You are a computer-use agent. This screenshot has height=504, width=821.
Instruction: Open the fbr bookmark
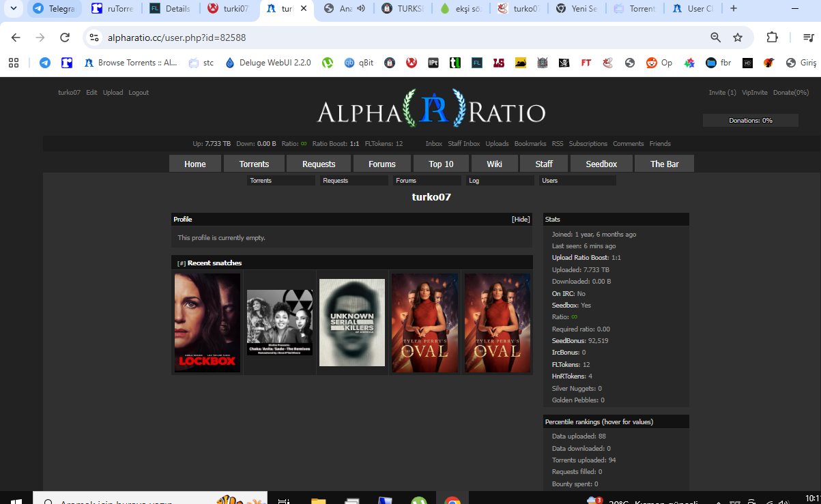click(x=719, y=63)
